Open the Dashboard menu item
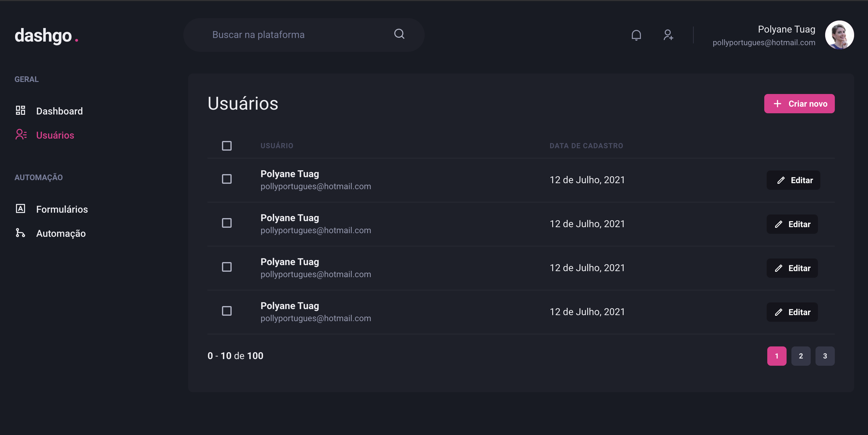Screen dimensions: 868x435 [59, 111]
